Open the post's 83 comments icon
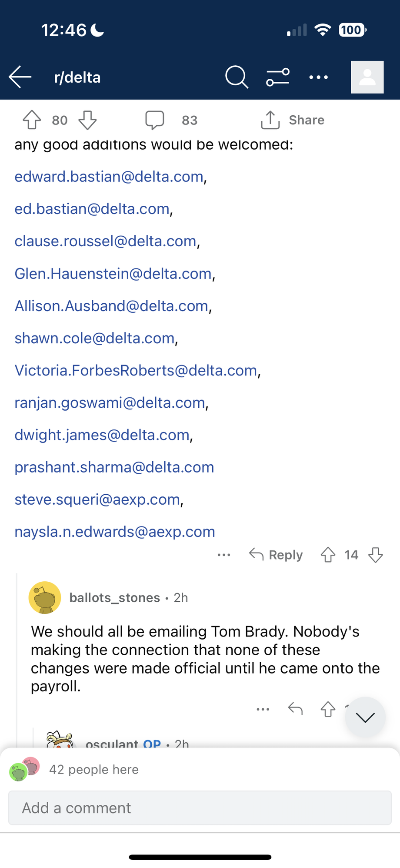 (155, 120)
